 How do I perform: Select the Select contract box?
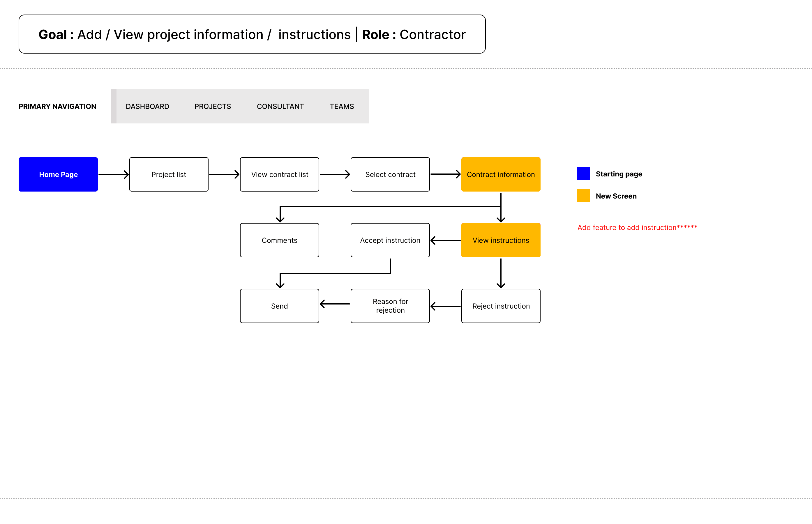coord(390,174)
